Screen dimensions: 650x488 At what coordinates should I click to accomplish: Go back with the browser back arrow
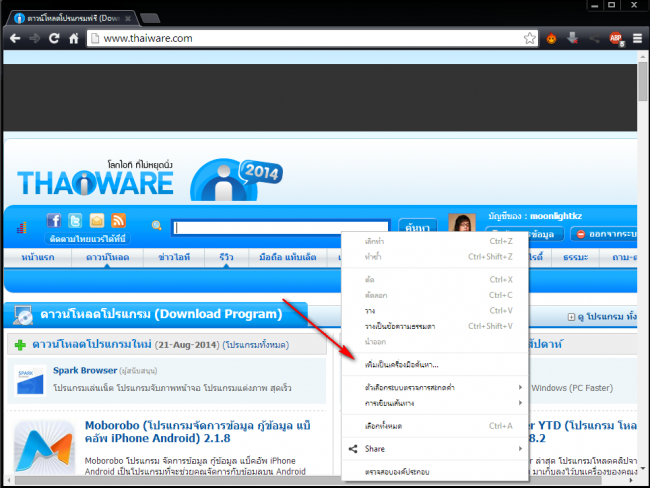[15, 39]
